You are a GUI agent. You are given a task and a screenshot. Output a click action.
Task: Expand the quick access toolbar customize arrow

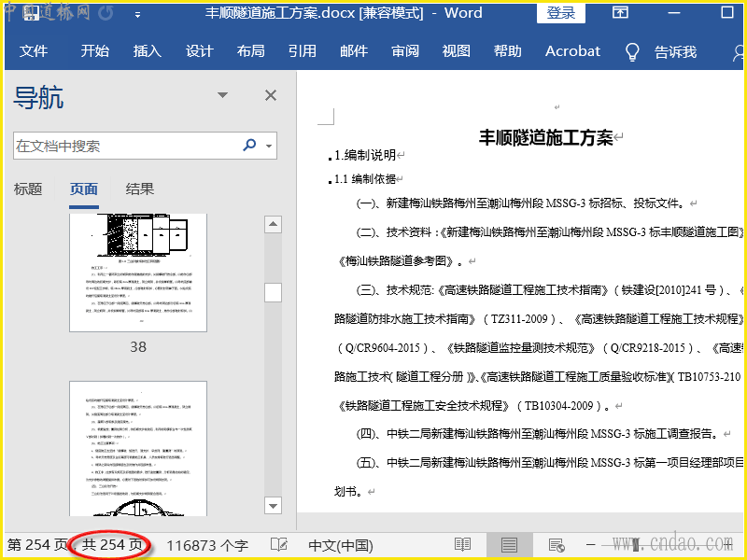[x=137, y=15]
